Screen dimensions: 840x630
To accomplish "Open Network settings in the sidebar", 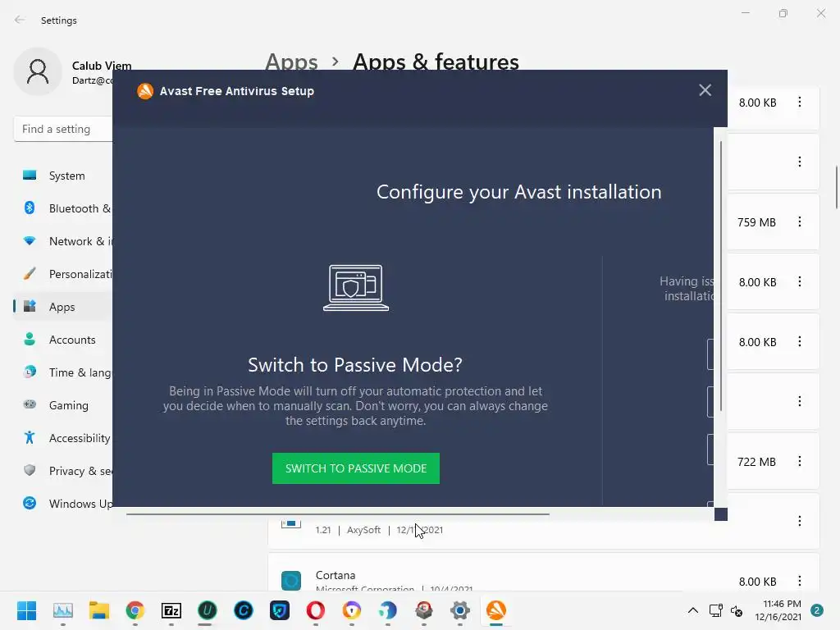I will pos(63,241).
